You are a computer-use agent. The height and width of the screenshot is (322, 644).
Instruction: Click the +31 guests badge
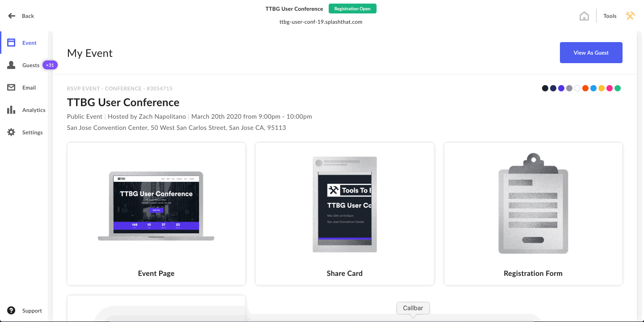point(50,65)
